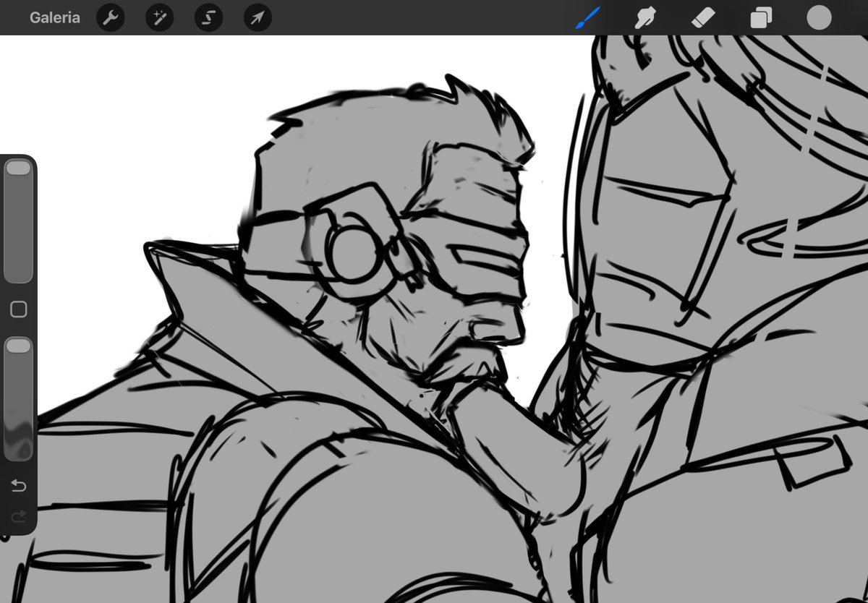Adjust the brush size slider
The height and width of the screenshot is (603, 868).
[x=18, y=221]
